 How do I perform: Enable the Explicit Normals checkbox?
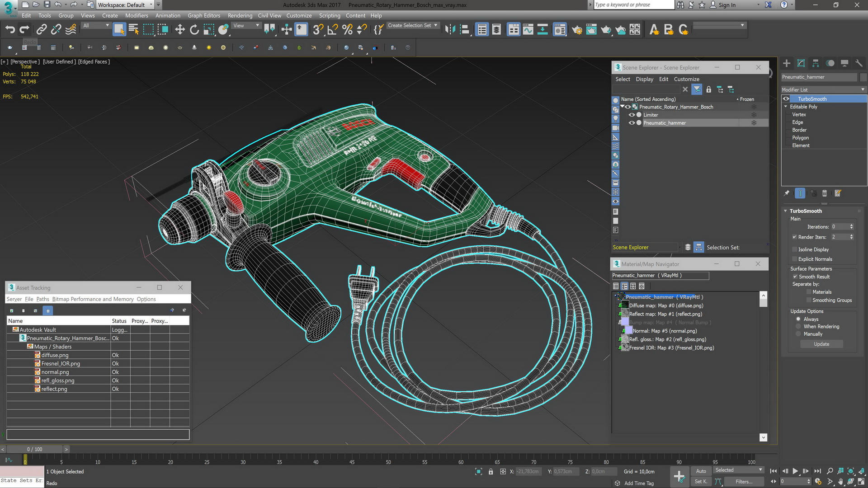pos(794,259)
